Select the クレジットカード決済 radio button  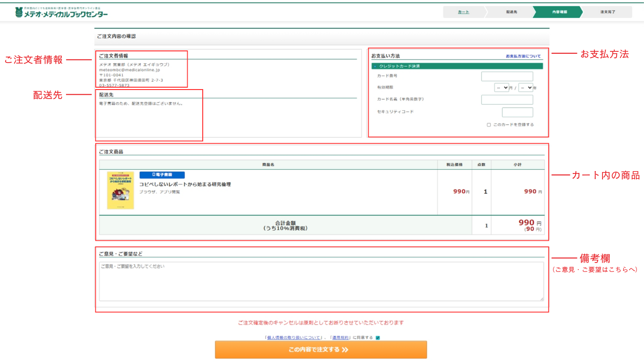point(375,66)
